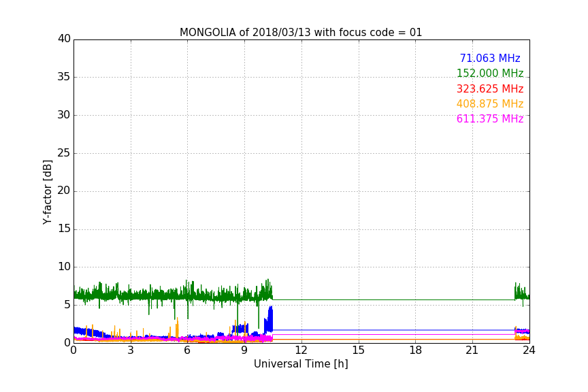The height and width of the screenshot is (392, 588).
Task: Click the y-axis tick label '40'
Action: (x=64, y=39)
